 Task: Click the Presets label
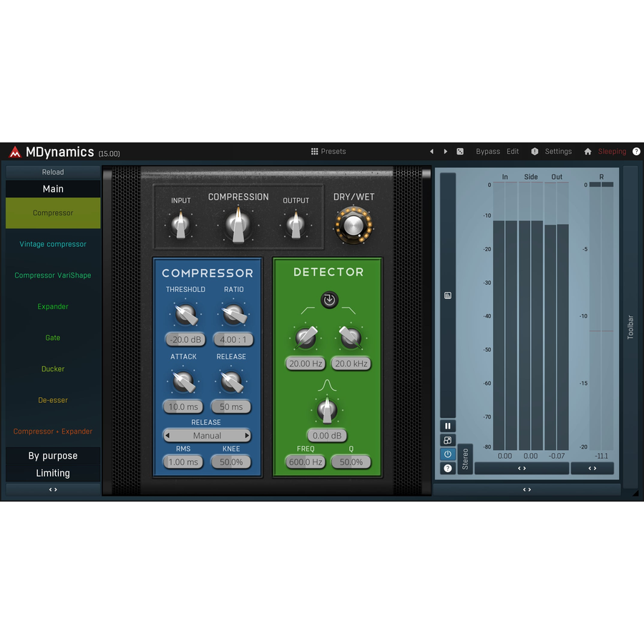coord(333,152)
